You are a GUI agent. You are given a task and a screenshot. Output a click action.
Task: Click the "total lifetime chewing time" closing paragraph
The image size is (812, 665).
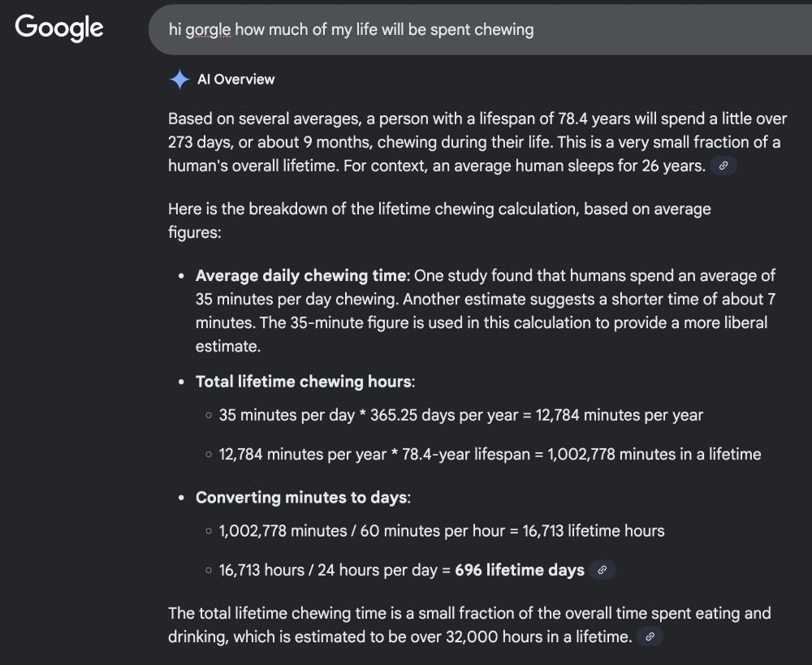click(469, 624)
